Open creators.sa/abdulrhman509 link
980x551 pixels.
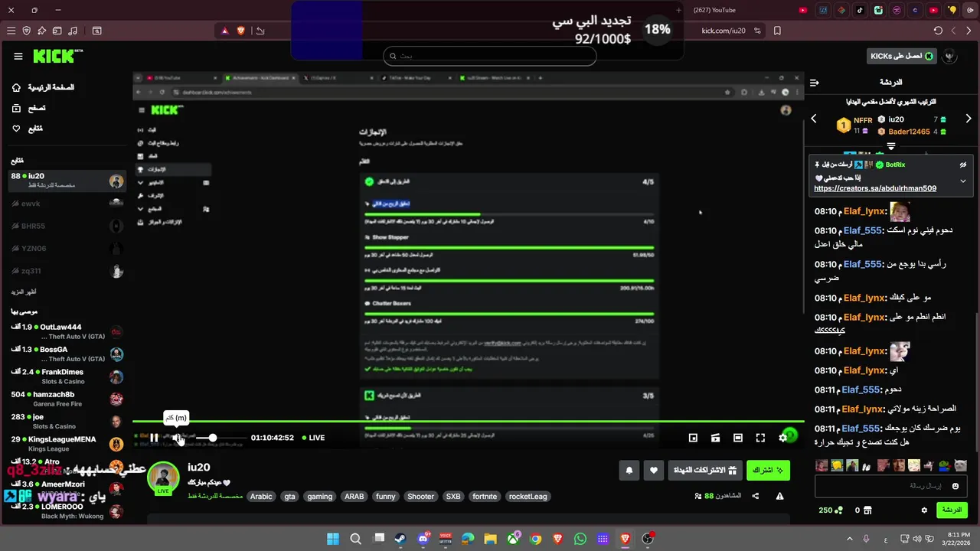[x=875, y=188]
